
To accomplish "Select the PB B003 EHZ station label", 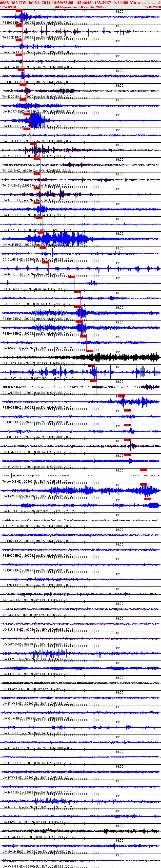I will tap(37, 408).
